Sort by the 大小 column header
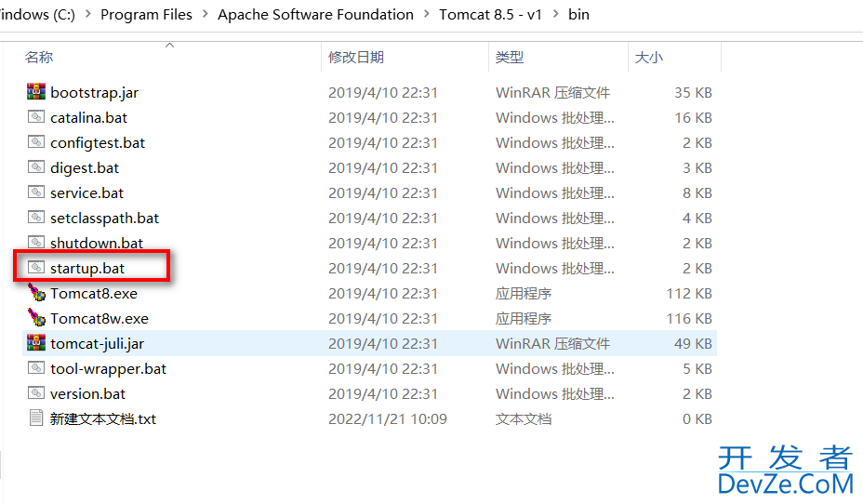This screenshot has height=504, width=863. 649,58
